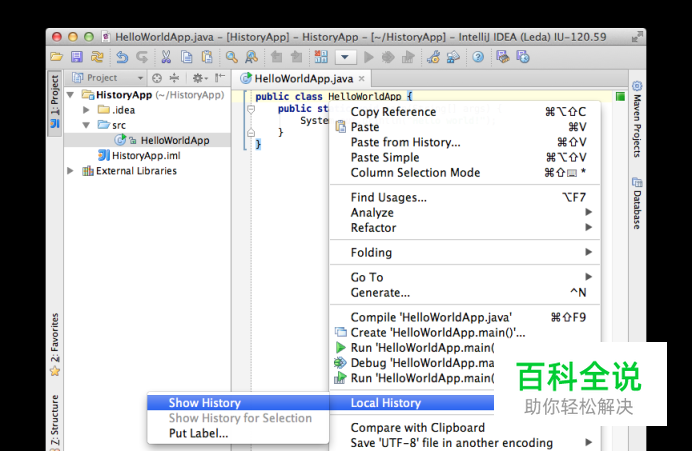Toggle the Z: Structure tool window button

(x=55, y=421)
